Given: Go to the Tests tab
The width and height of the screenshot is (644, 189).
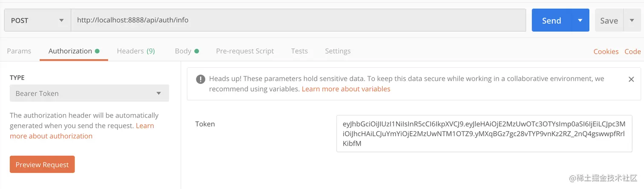Looking at the screenshot, I should [x=299, y=51].
